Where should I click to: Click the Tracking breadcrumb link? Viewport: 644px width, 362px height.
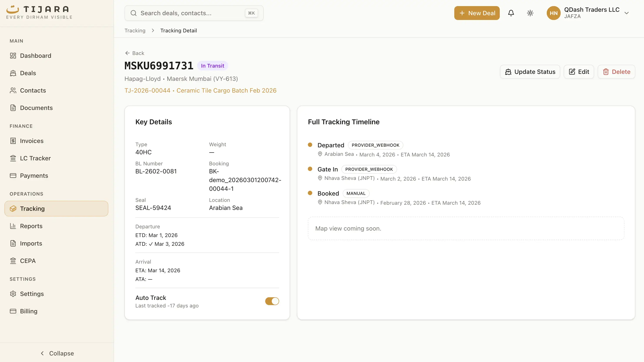(x=135, y=30)
